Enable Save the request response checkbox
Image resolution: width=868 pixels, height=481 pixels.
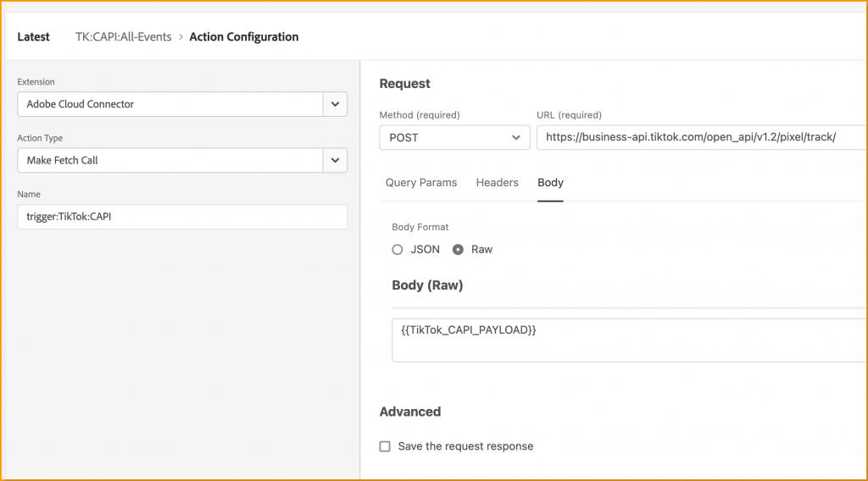point(385,446)
